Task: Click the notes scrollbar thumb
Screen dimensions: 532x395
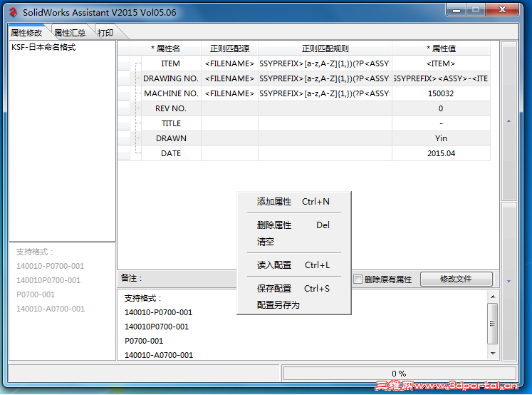Action: click(493, 324)
